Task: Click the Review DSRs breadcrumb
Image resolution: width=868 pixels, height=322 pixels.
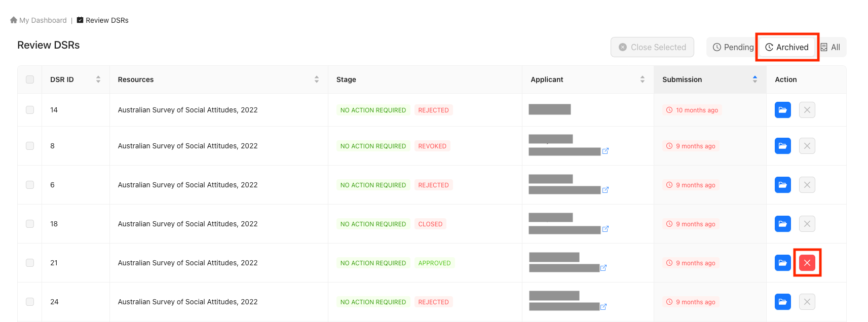Action: click(102, 20)
